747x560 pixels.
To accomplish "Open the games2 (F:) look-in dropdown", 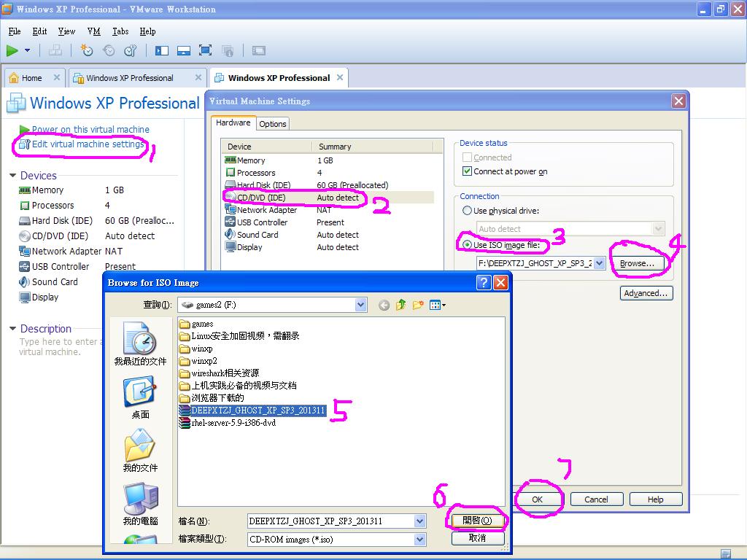I will (361, 305).
